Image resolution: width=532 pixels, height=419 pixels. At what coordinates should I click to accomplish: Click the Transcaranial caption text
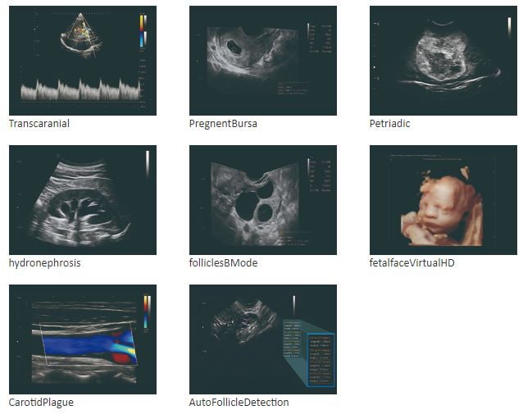pos(38,124)
